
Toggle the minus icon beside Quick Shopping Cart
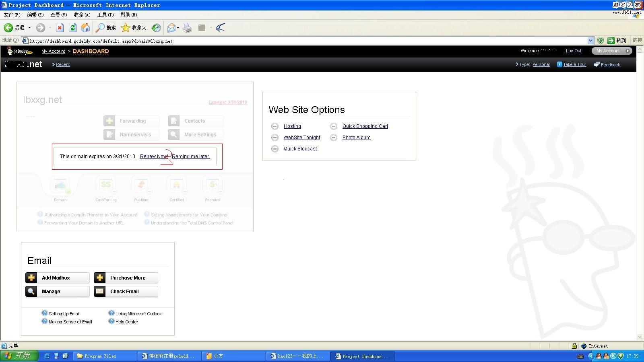tap(334, 126)
